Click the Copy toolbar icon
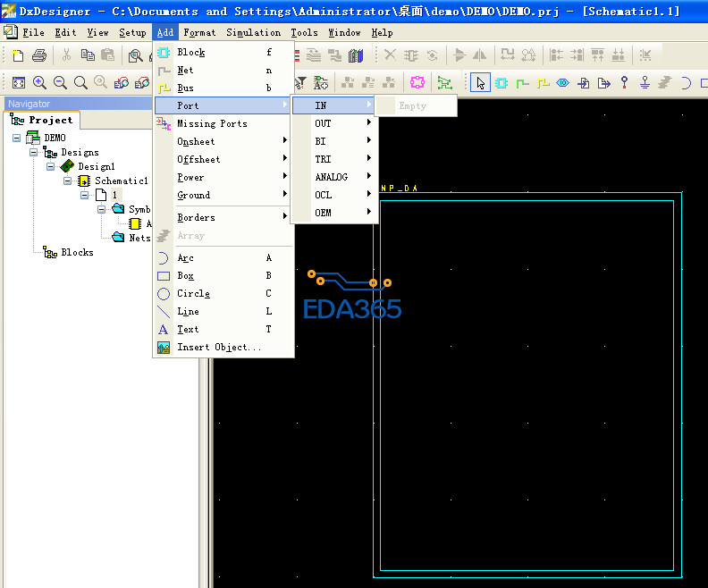This screenshot has width=708, height=588. pyautogui.click(x=88, y=55)
